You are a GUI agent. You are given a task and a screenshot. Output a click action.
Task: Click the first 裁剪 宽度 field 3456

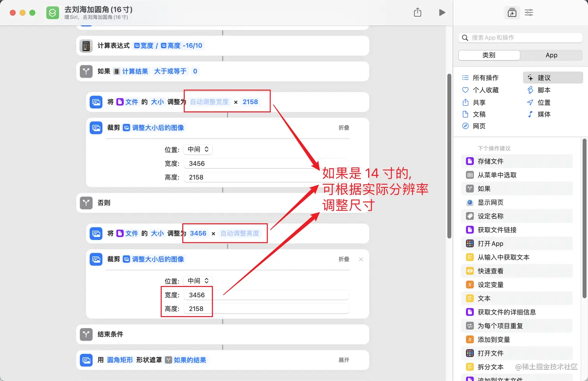266,164
